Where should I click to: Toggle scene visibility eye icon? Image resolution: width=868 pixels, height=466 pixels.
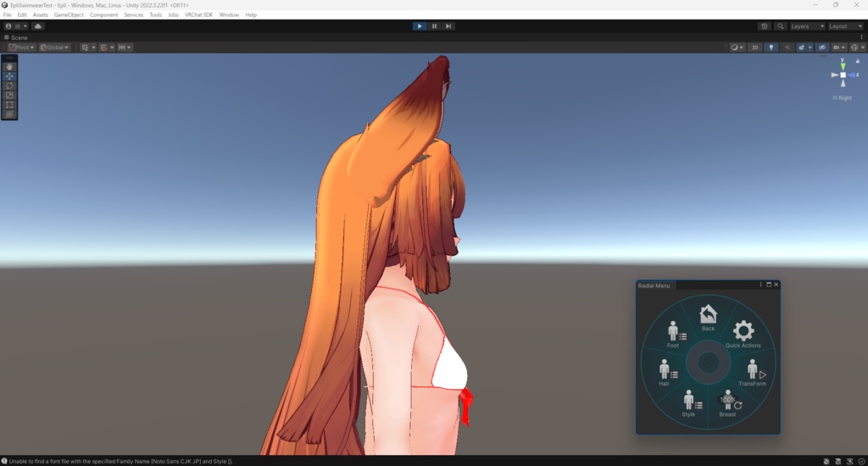point(822,47)
